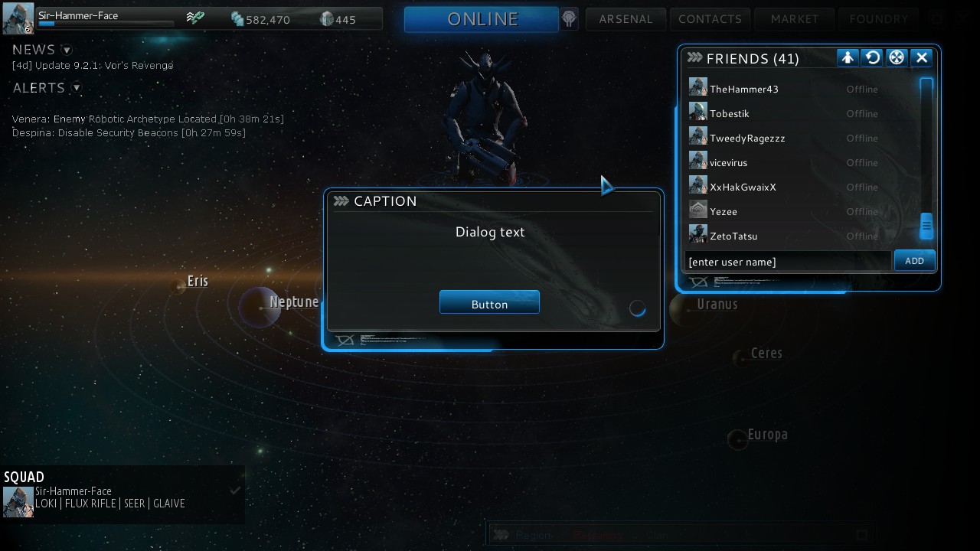Click the friends list scrollbar handle
This screenshot has height=551, width=980.
tap(926, 226)
